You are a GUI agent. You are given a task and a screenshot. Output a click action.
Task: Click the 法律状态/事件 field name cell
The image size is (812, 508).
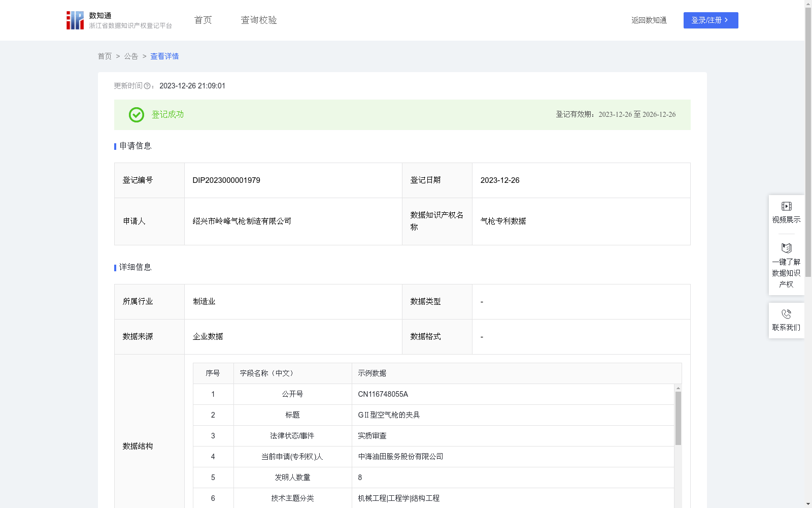292,436
